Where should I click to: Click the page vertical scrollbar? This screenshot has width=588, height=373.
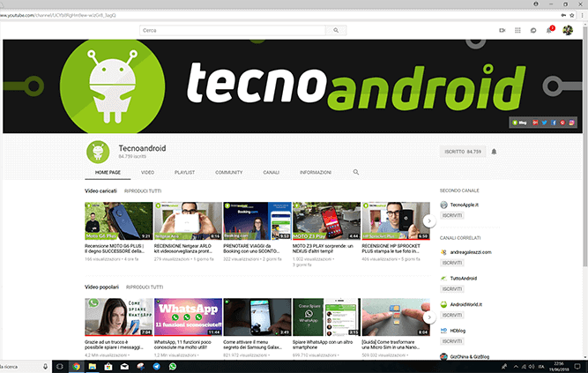[x=585, y=146]
